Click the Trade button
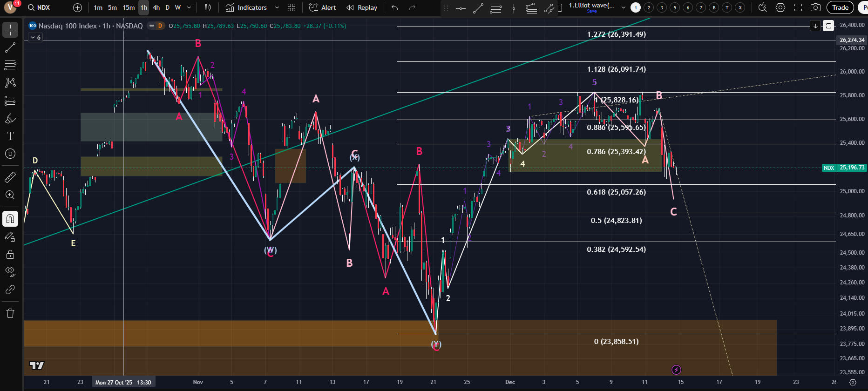 coord(840,7)
